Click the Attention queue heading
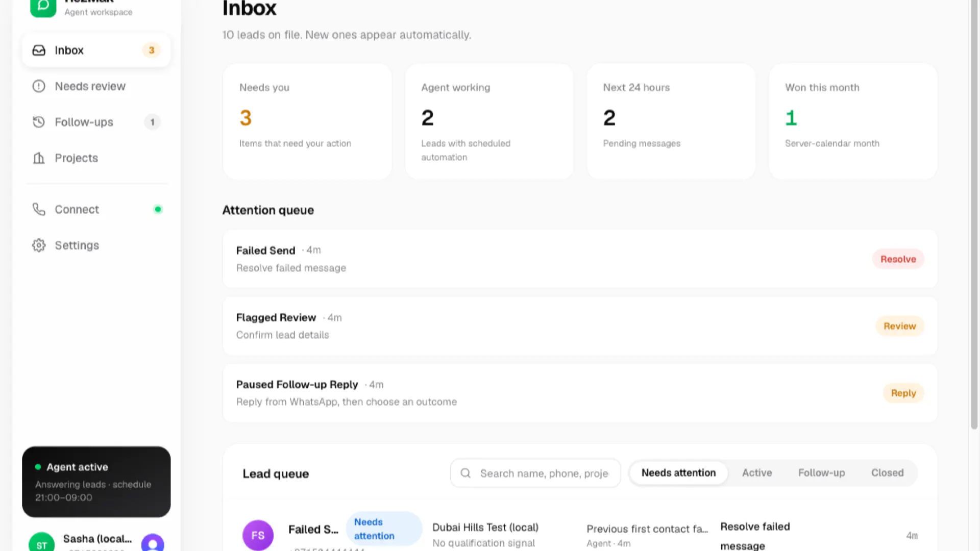 click(x=268, y=210)
